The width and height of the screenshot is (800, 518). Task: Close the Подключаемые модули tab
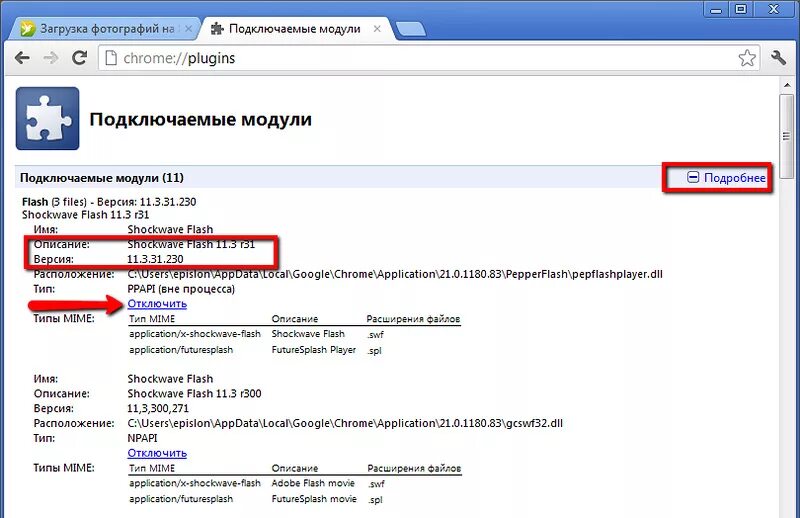[x=377, y=29]
